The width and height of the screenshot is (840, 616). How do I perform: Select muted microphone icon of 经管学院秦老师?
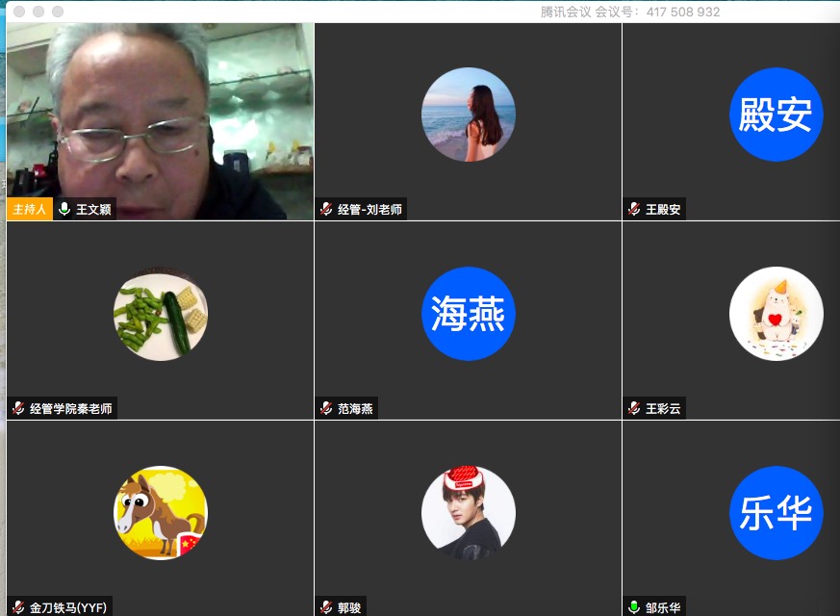(x=18, y=408)
